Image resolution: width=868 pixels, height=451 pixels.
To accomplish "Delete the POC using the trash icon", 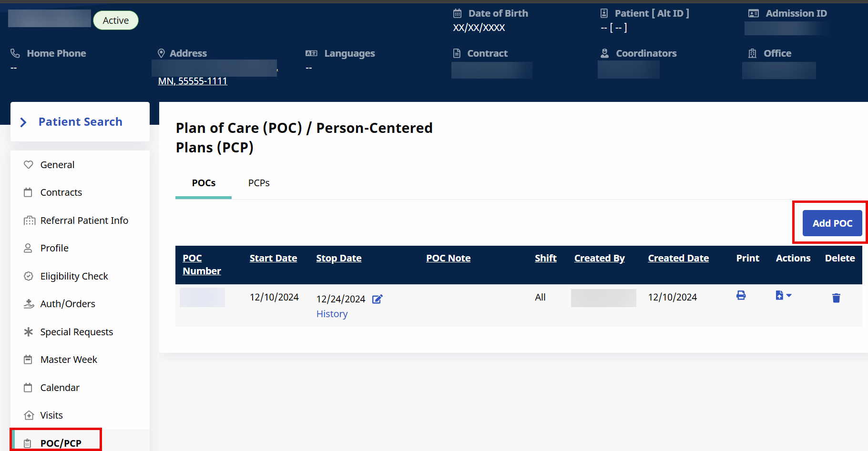I will [x=836, y=298].
